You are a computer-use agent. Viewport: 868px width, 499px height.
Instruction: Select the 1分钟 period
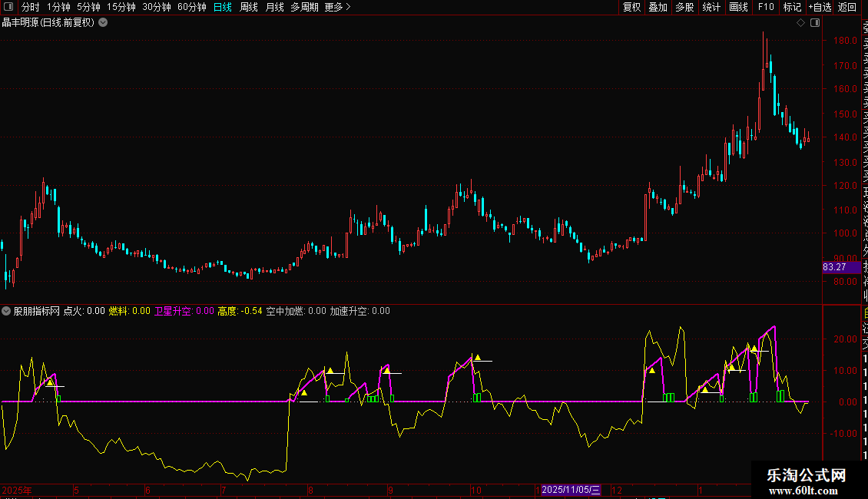point(58,7)
